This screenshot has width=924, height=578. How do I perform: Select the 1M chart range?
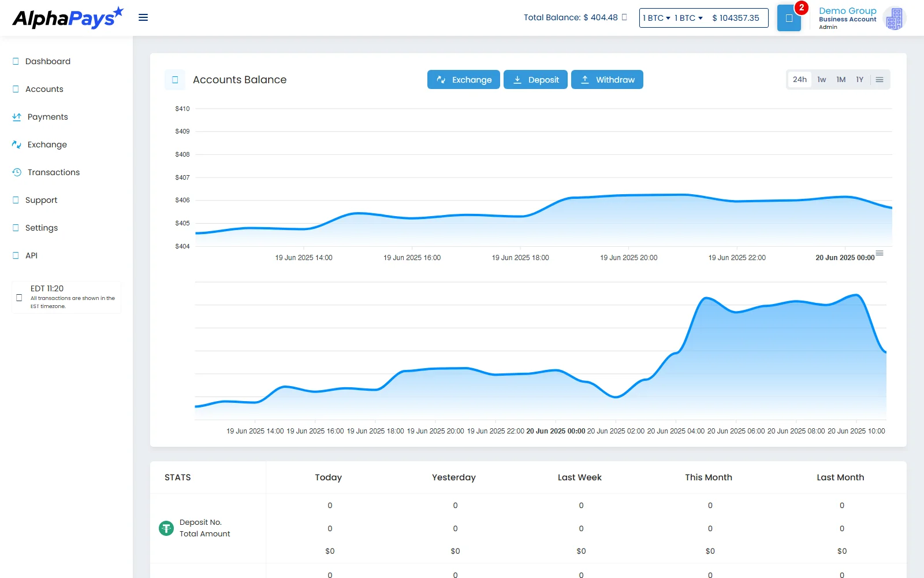point(841,80)
